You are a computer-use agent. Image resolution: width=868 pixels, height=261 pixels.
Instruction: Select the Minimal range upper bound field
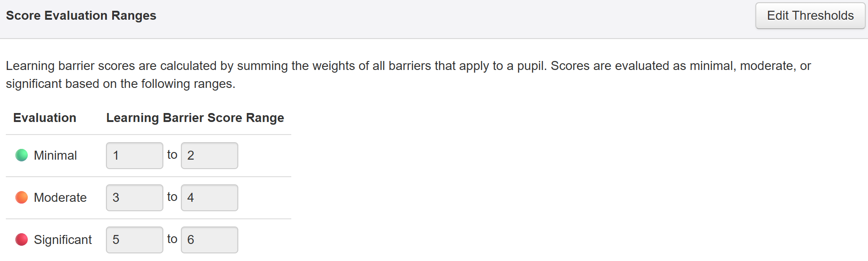(209, 156)
